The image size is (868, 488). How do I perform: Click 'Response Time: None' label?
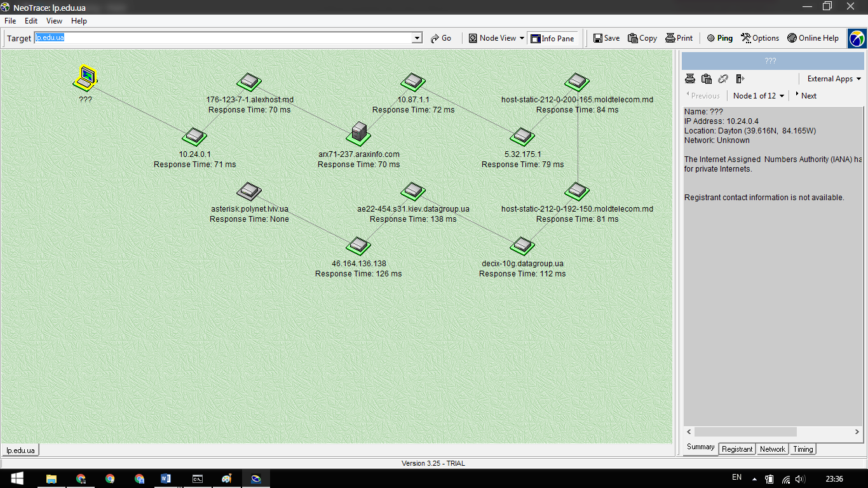(x=249, y=219)
